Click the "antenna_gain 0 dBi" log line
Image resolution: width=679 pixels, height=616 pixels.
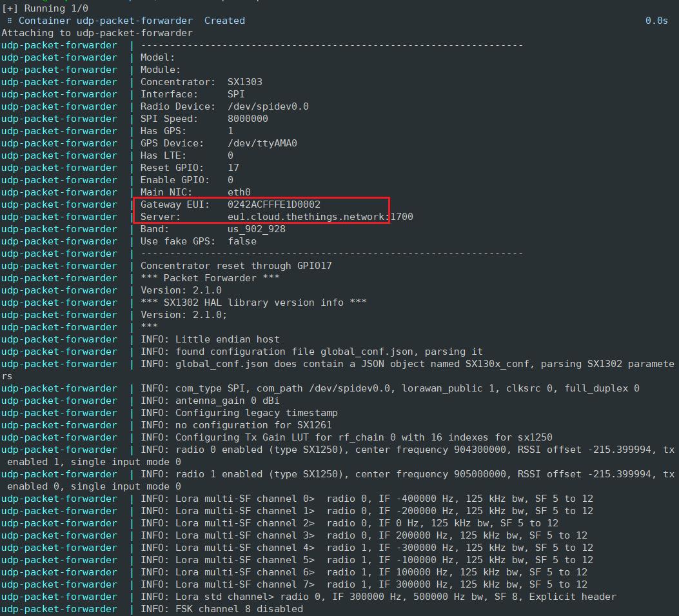pyautogui.click(x=210, y=401)
